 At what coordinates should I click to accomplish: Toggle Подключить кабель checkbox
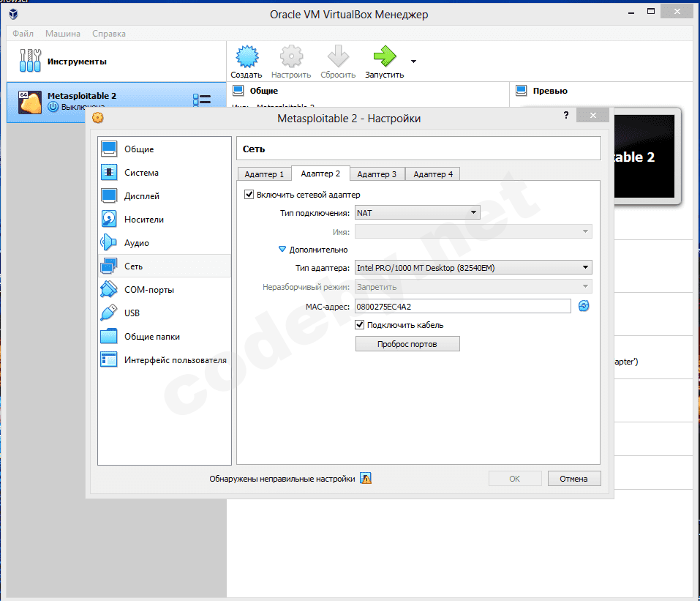coord(360,325)
